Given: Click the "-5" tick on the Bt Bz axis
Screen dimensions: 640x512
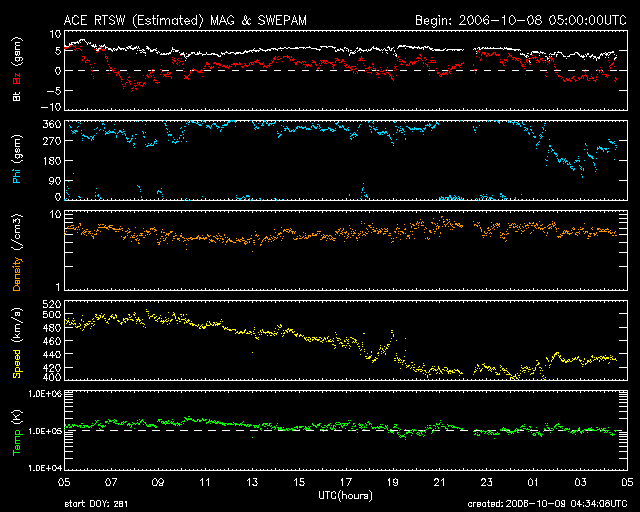Looking at the screenshot, I should click(54, 91).
